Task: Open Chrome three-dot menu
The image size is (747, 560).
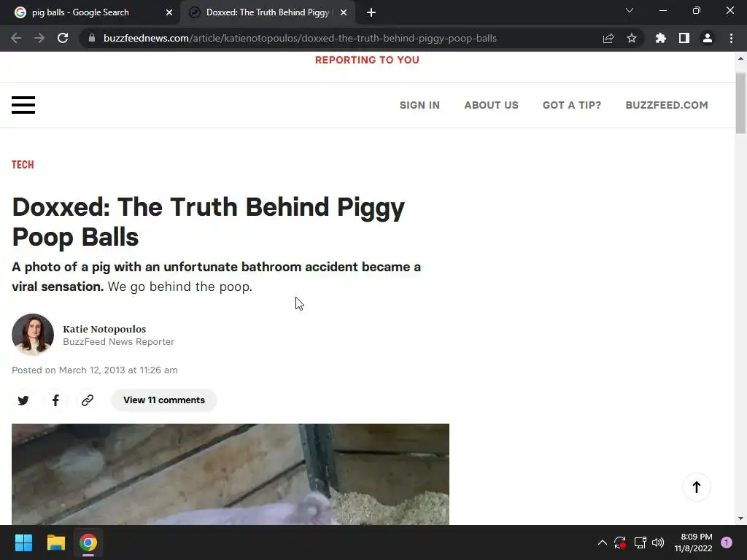Action: 731,38
